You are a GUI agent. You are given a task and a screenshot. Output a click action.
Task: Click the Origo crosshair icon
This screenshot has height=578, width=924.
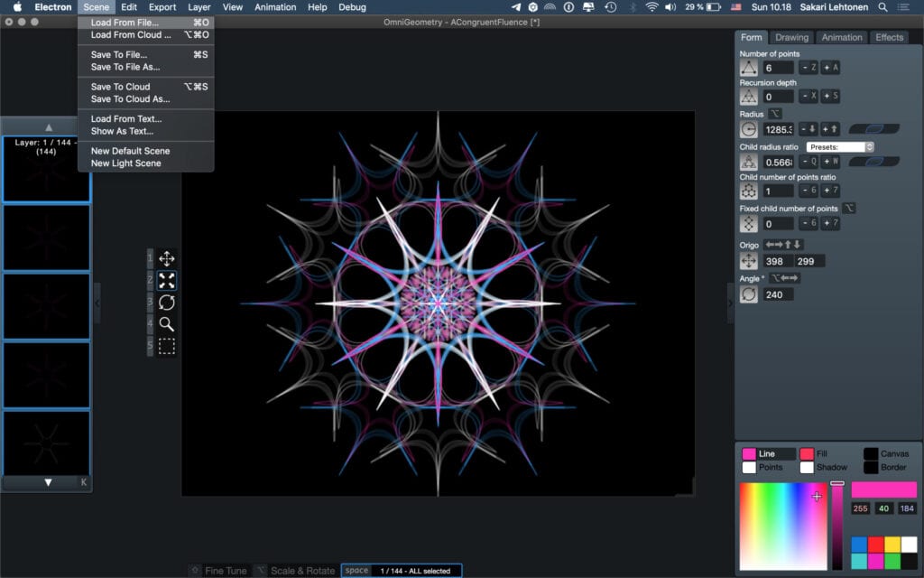point(748,261)
